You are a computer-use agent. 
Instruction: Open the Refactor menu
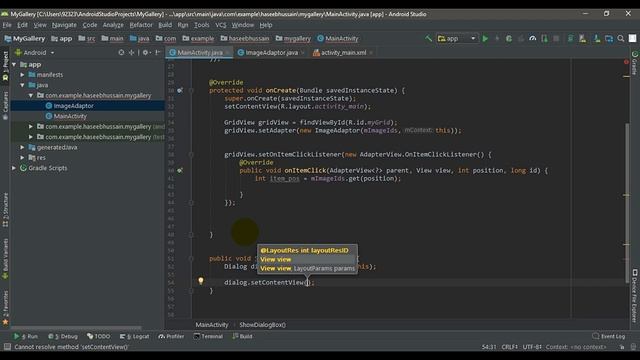tap(141, 25)
